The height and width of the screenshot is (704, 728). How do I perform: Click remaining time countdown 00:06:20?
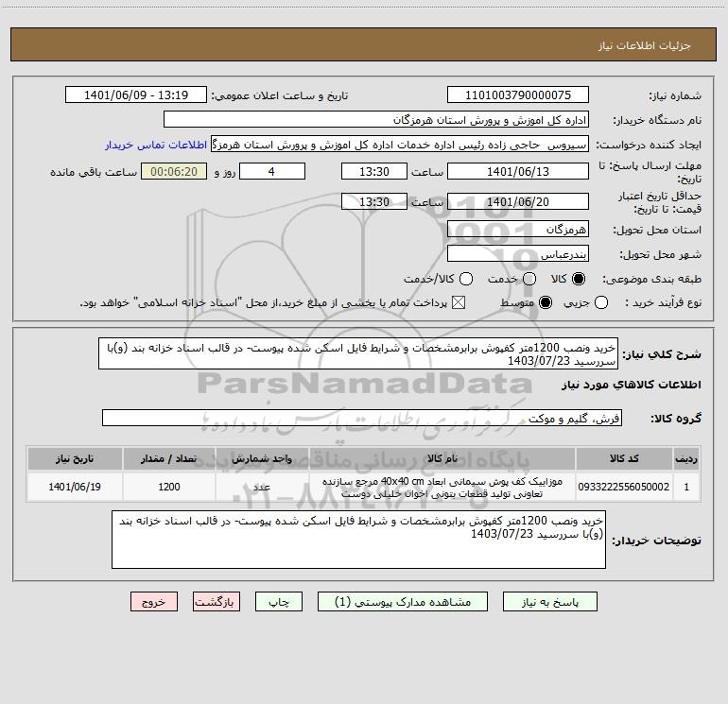(174, 171)
